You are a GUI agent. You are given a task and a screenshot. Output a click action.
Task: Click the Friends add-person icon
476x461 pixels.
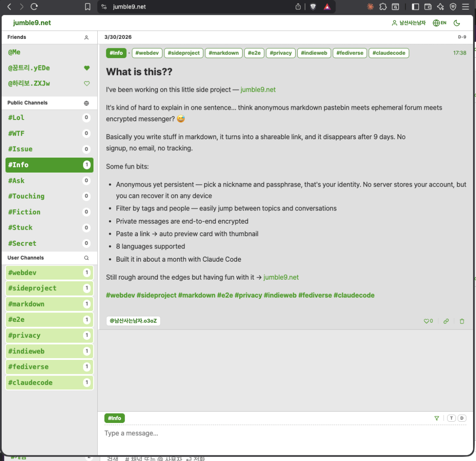87,38
